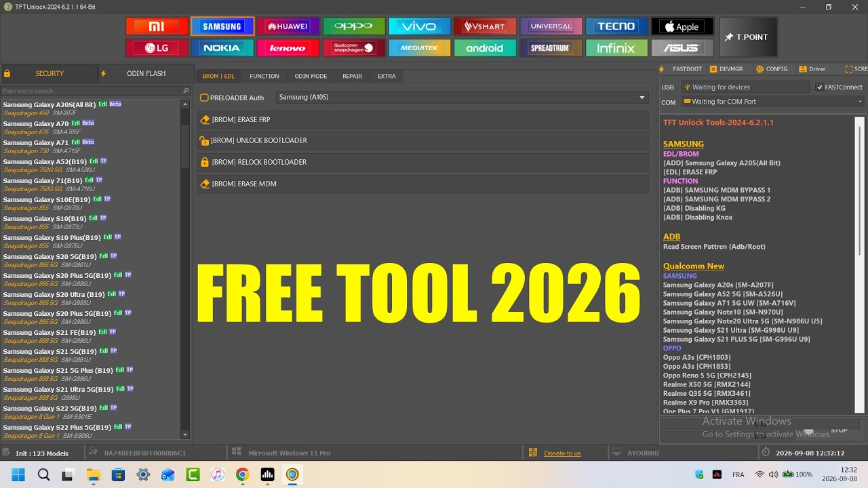Open the ODIN MODE tab
868x488 pixels.
click(x=311, y=77)
